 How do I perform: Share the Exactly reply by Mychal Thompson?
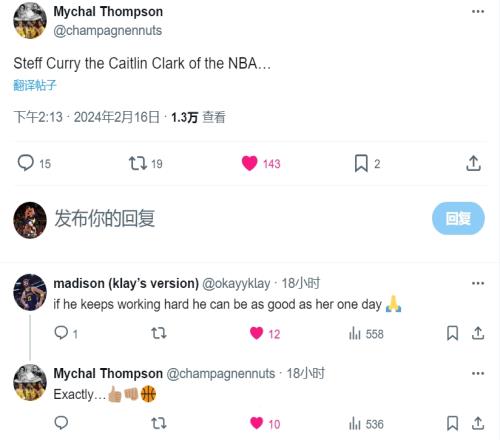[x=478, y=423]
